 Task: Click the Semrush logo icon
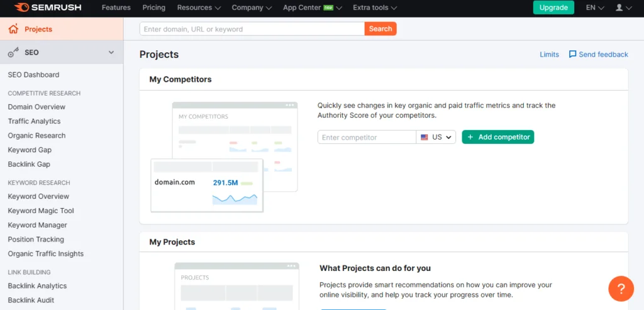pyautogui.click(x=22, y=8)
